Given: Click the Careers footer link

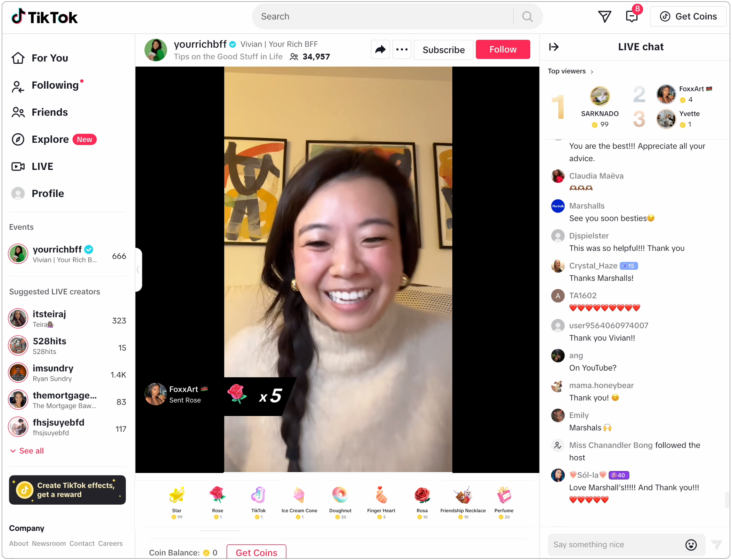Looking at the screenshot, I should (x=110, y=543).
